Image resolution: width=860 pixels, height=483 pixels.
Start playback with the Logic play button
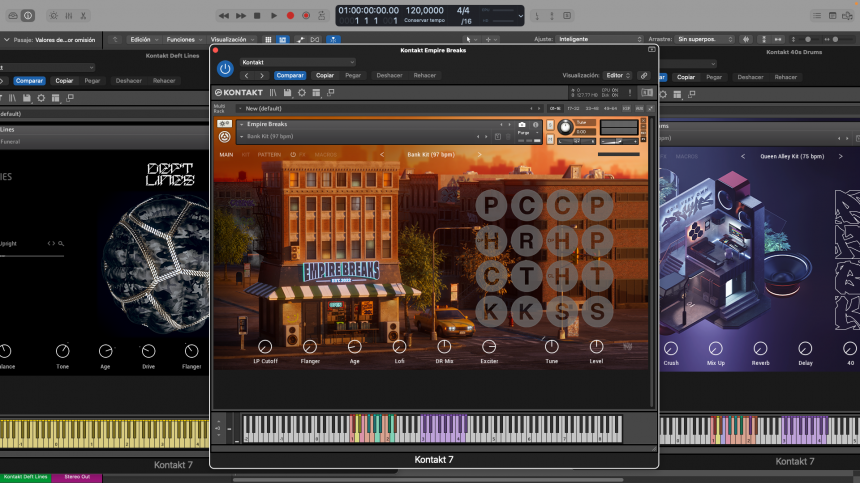pyautogui.click(x=274, y=16)
